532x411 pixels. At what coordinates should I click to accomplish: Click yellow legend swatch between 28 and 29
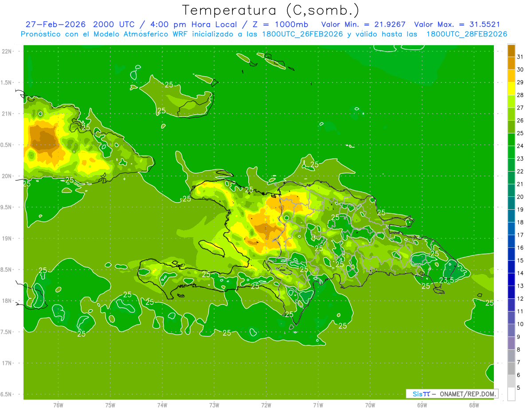point(511,88)
